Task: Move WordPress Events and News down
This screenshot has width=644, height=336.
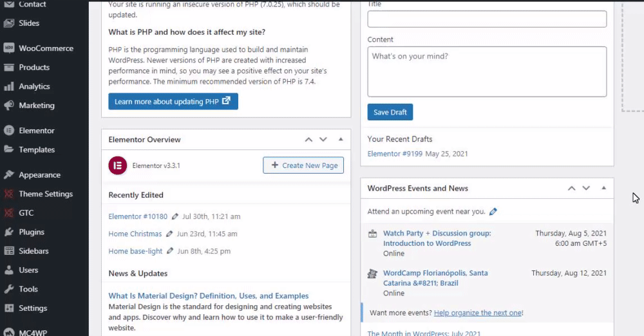Action: click(586, 188)
